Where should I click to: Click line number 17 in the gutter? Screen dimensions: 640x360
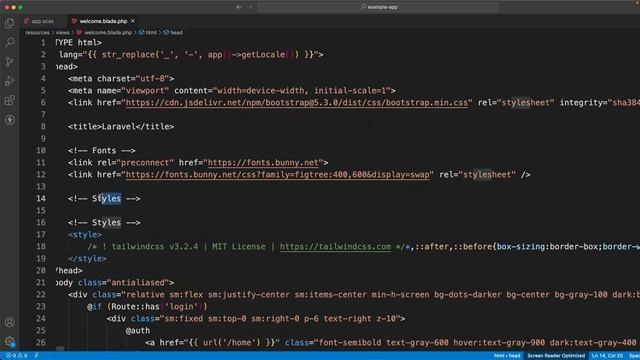pyautogui.click(x=41, y=235)
